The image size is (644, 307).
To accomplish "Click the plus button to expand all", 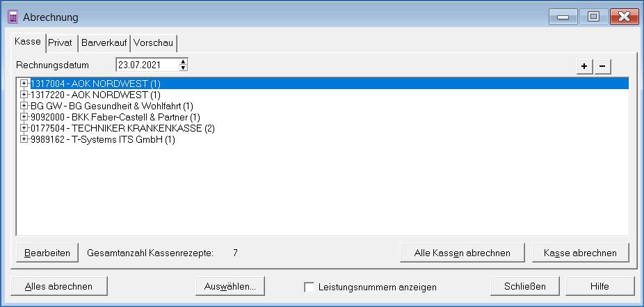I will (x=585, y=66).
